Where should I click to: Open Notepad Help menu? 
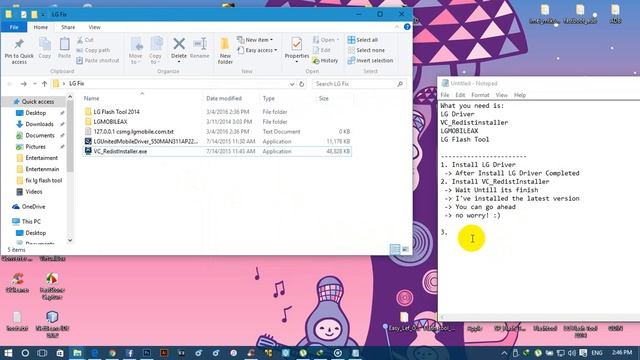(520, 95)
